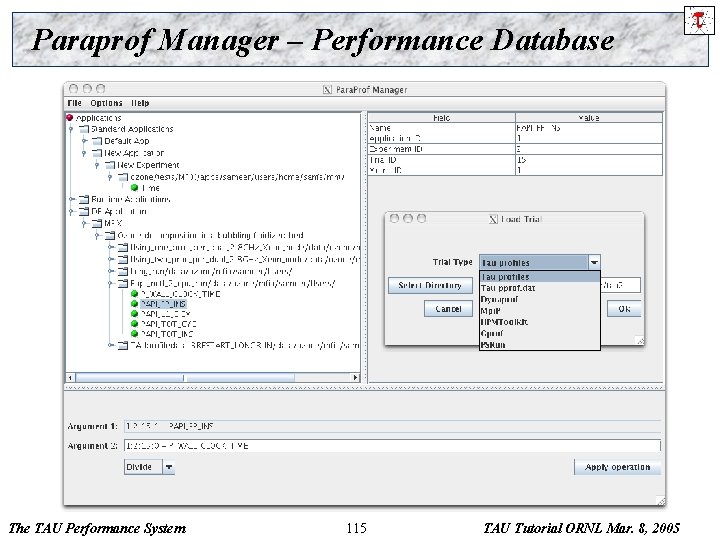This screenshot has height=540, width=720.
Task: Click the Standard Applications folder icon
Action: (84, 129)
